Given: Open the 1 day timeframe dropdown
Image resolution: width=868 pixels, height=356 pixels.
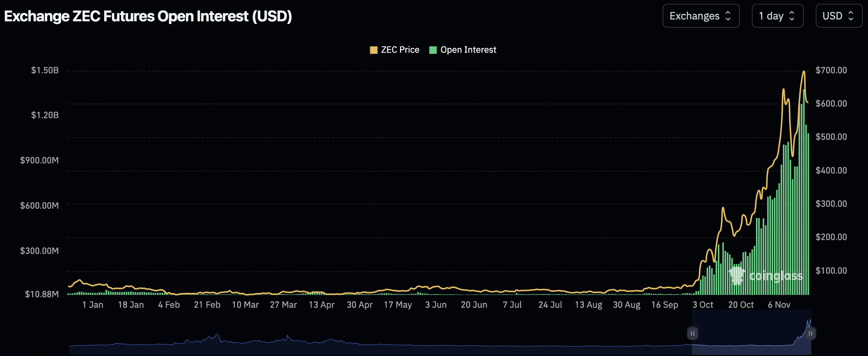Looking at the screenshot, I should tap(778, 16).
